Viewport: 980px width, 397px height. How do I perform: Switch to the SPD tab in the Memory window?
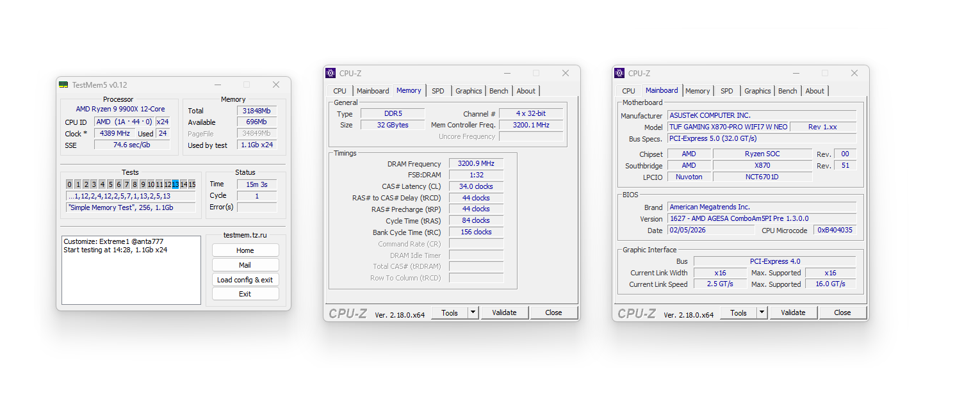[438, 90]
